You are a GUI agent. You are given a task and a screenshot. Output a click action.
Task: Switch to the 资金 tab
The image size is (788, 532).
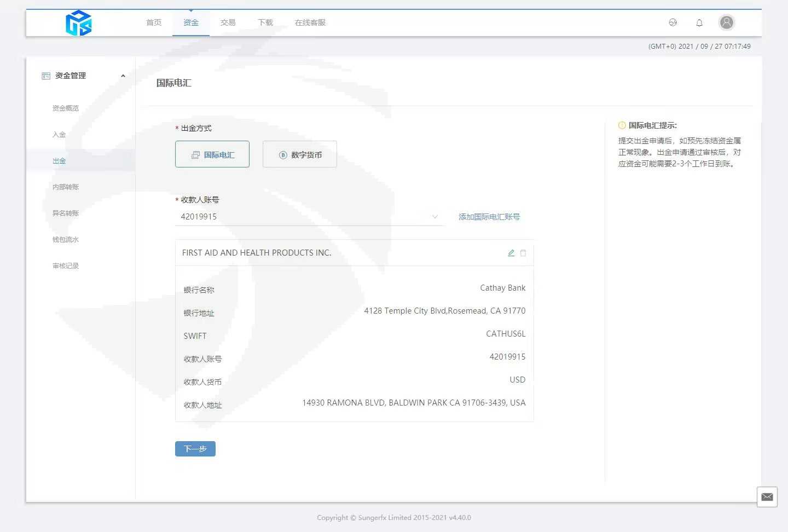191,22
